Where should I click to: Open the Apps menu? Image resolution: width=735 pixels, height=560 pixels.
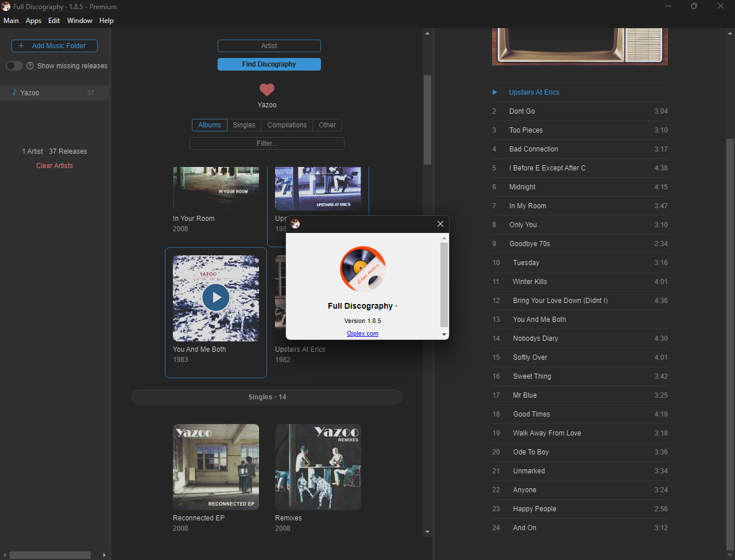34,21
